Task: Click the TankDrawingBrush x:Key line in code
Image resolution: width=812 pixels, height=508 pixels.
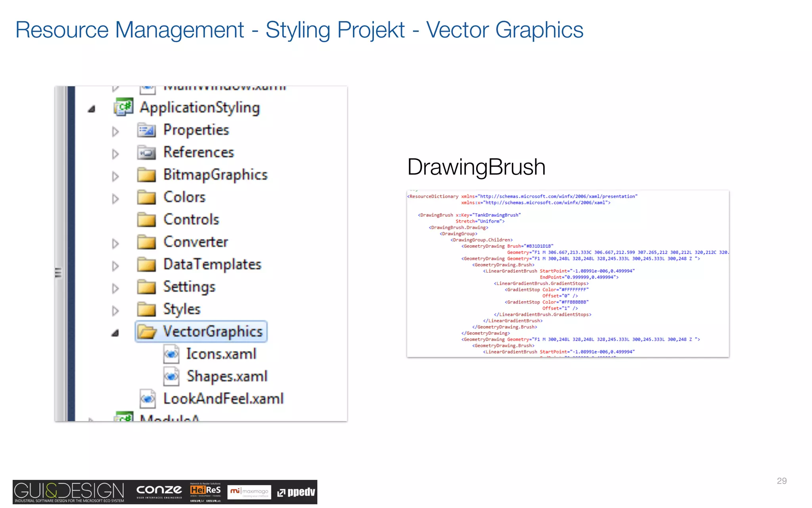Action: tap(469, 215)
